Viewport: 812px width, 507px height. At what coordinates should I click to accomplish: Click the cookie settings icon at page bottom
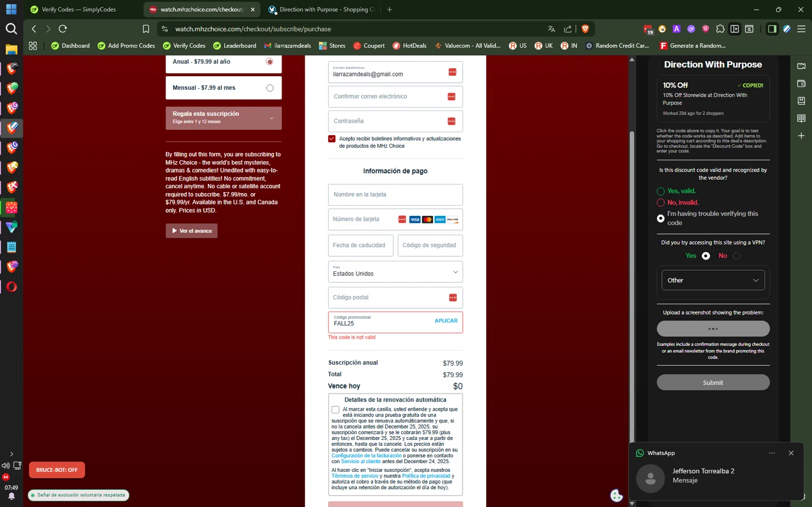pyautogui.click(x=616, y=495)
